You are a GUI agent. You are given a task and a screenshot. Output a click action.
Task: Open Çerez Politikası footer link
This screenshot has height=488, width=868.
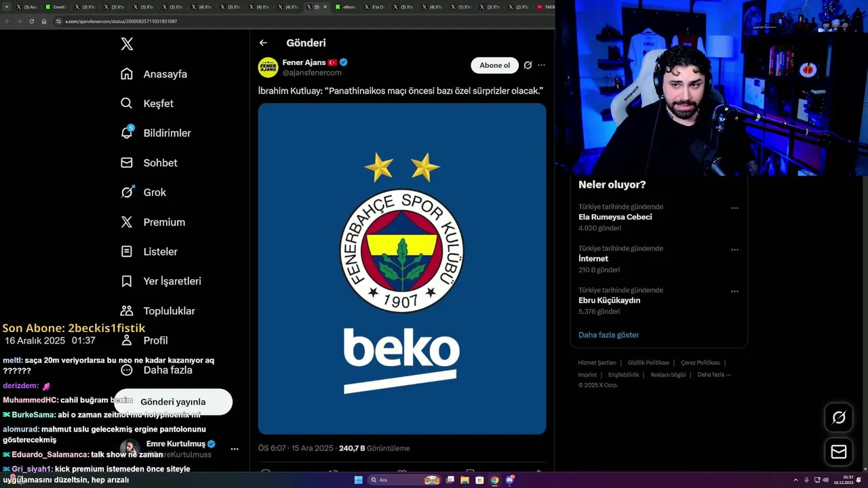701,363
